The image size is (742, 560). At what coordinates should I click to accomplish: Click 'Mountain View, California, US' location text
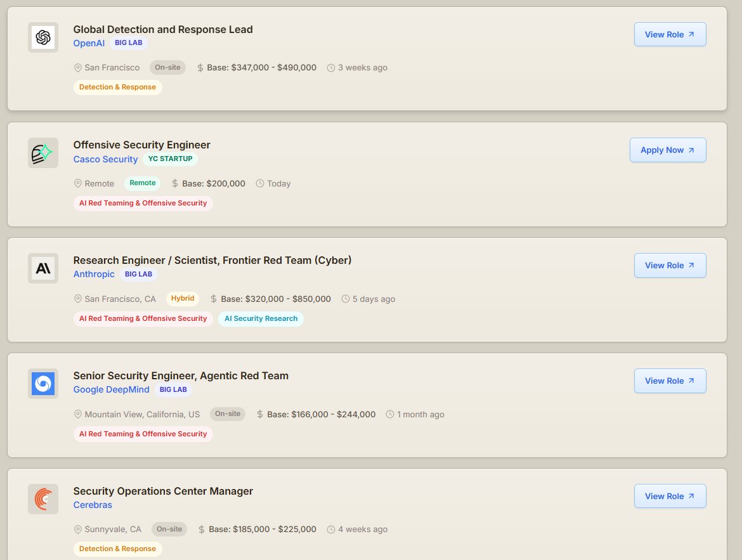tap(142, 415)
